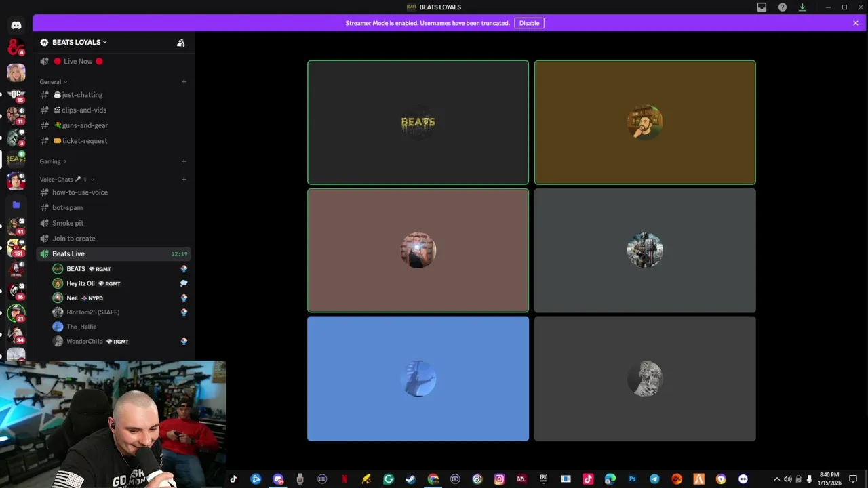Select the Beats Live voice channel
Viewport: 868px width, 488px height.
[x=113, y=253]
